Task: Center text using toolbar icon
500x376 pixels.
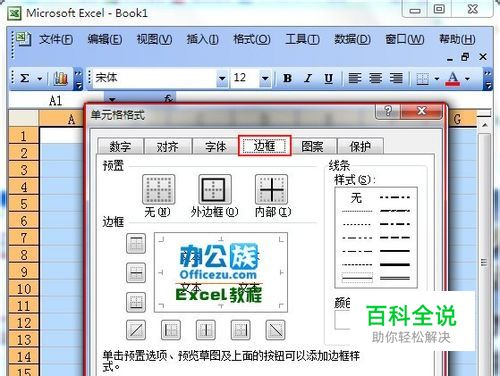Action: coord(375,78)
